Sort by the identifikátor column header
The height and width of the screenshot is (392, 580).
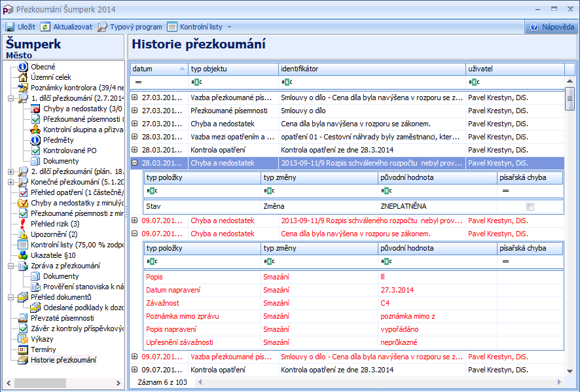tap(372, 69)
